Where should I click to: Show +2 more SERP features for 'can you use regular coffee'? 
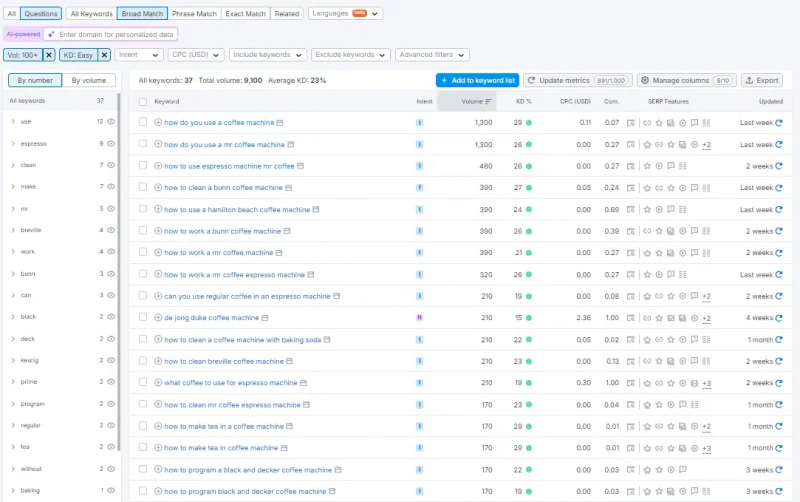click(x=707, y=296)
